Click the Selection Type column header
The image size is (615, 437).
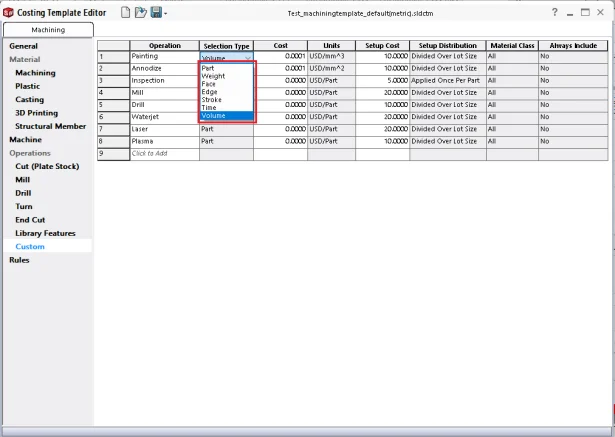pyautogui.click(x=226, y=46)
